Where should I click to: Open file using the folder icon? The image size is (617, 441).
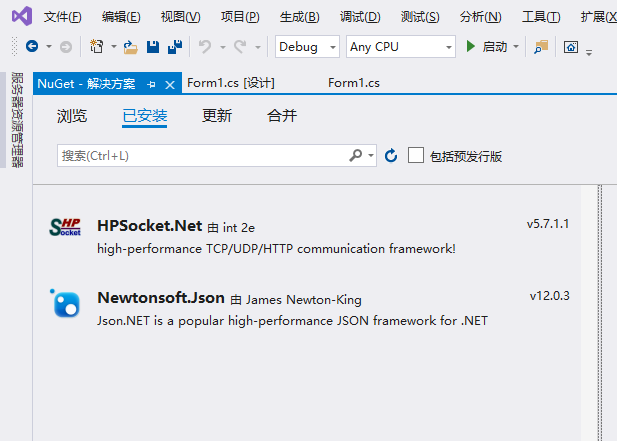click(131, 47)
